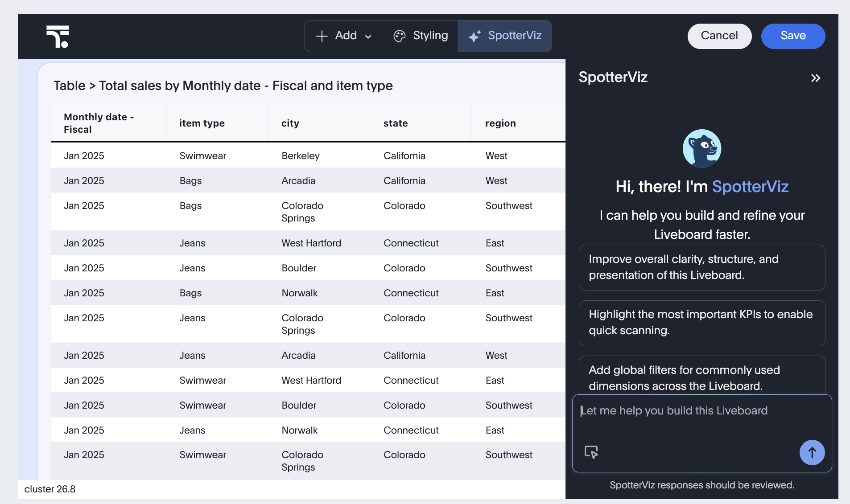Click the Styling palette icon
The width and height of the screenshot is (850, 504).
point(399,36)
